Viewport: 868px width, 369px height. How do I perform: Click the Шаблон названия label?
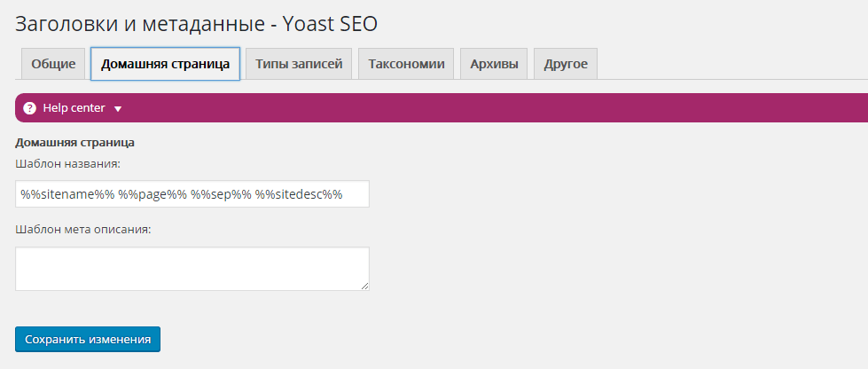pos(68,165)
